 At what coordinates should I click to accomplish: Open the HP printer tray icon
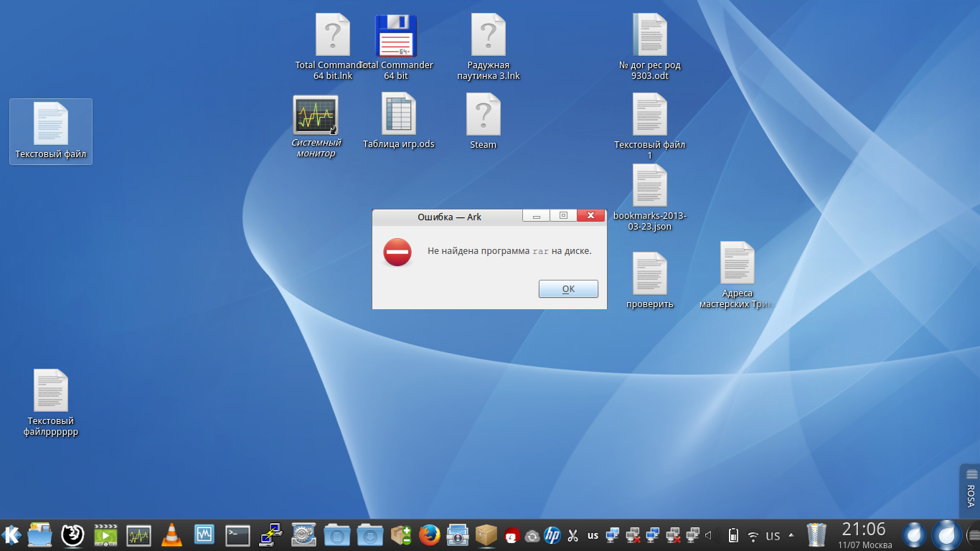(x=552, y=535)
